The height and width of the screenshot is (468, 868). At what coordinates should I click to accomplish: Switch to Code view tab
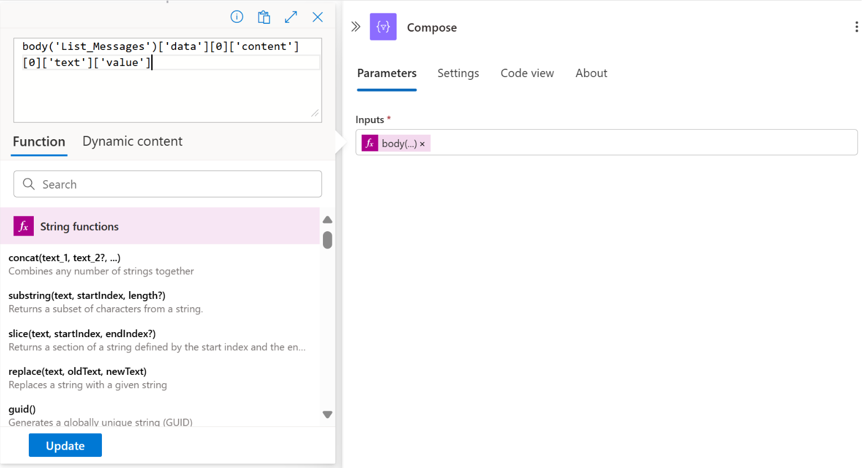coord(527,73)
